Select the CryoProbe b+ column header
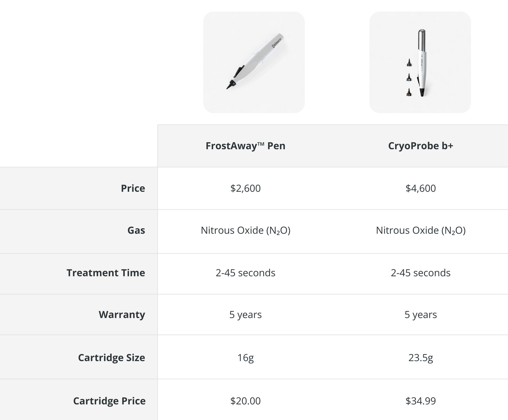Image resolution: width=508 pixels, height=420 pixels. [420, 146]
